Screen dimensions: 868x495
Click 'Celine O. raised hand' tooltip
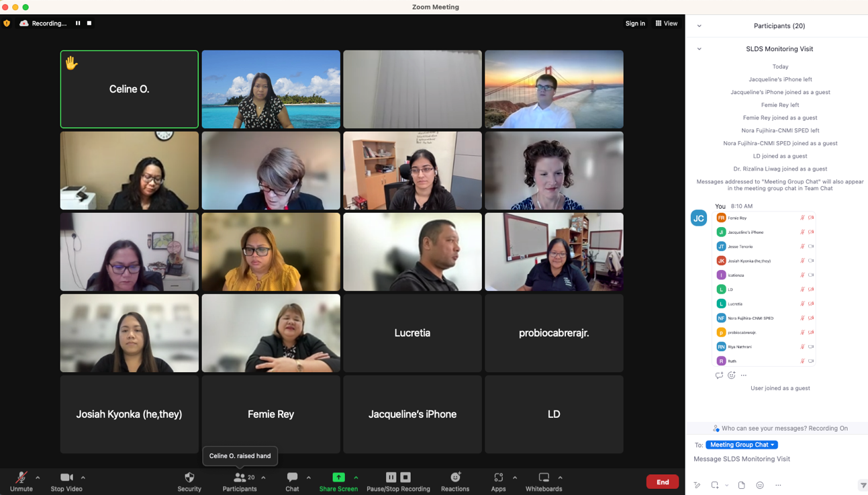point(240,456)
